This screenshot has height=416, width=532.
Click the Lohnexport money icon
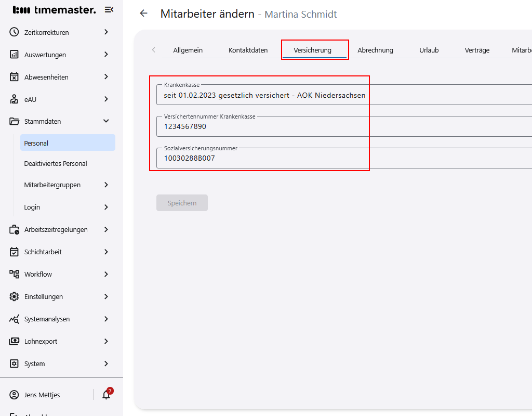tap(15, 341)
